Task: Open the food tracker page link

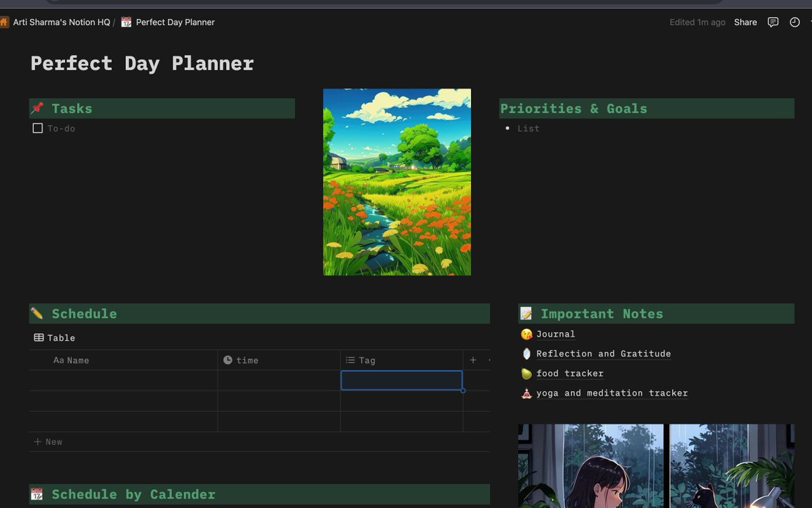Action: (570, 373)
